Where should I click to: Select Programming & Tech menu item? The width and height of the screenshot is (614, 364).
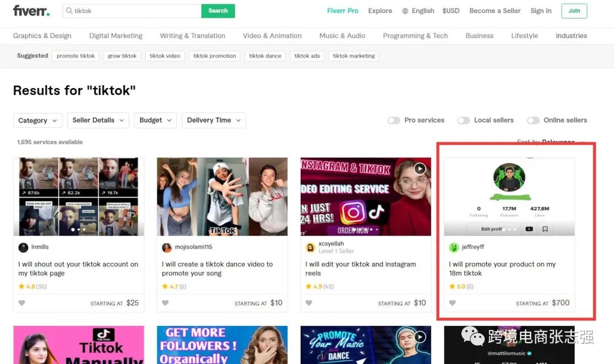point(415,36)
